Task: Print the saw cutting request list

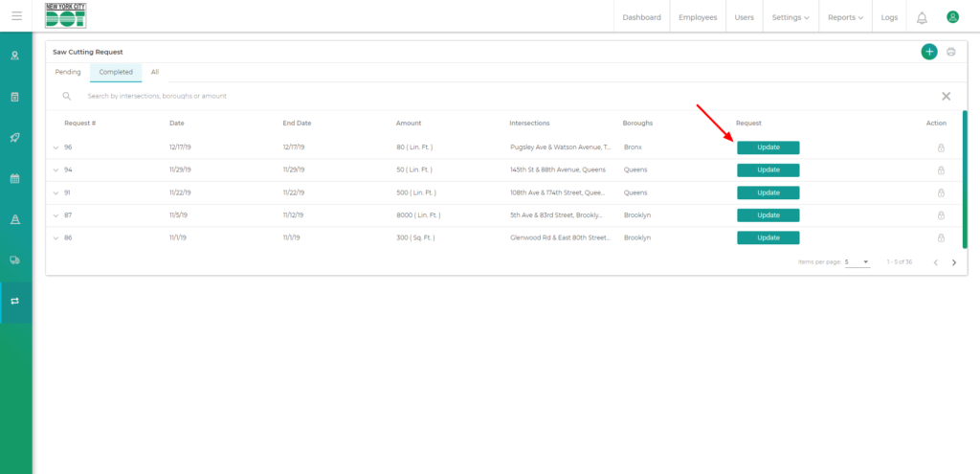Action: 950,52
